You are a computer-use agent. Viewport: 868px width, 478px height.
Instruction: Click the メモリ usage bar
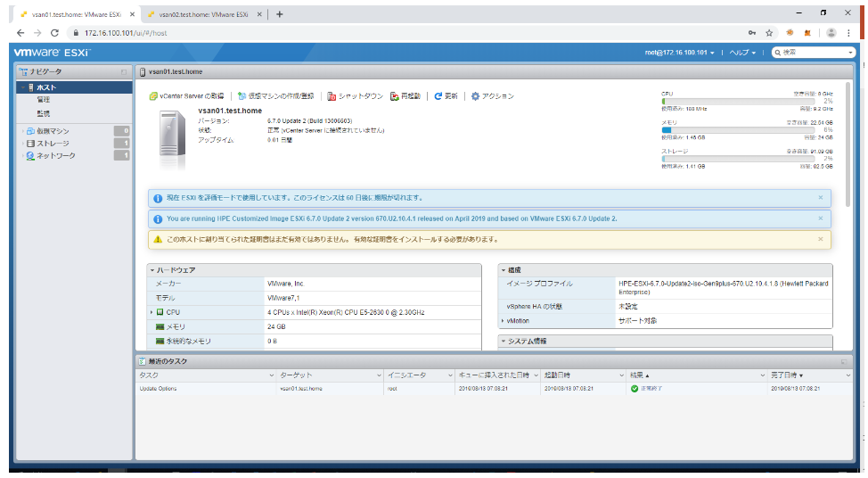(738, 130)
